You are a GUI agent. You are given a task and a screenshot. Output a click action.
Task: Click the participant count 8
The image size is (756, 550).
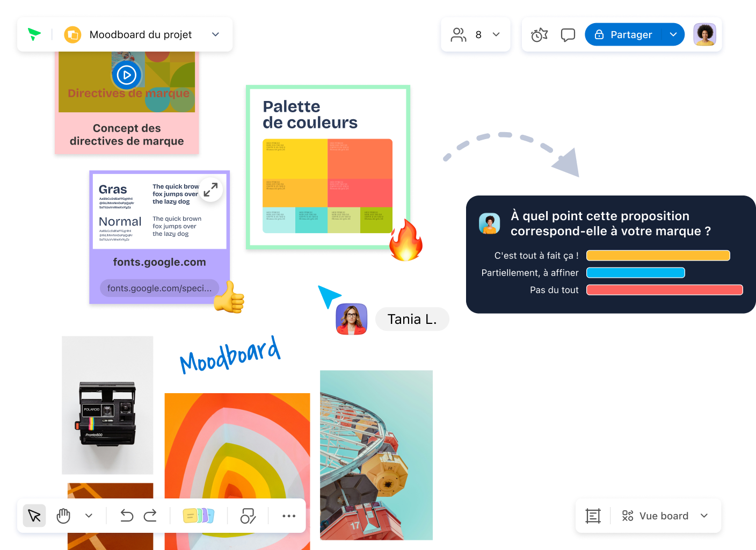(478, 35)
